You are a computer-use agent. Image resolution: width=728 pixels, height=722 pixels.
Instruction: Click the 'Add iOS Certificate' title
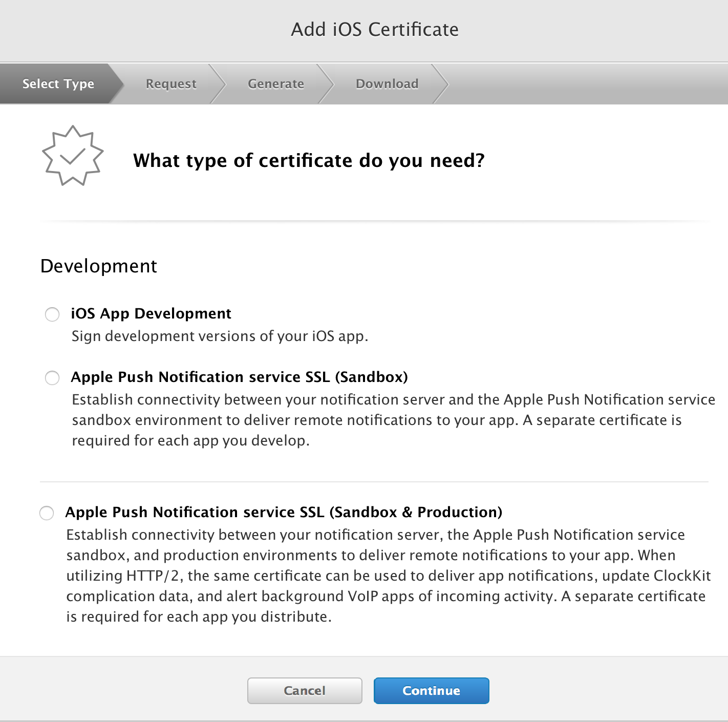(375, 30)
